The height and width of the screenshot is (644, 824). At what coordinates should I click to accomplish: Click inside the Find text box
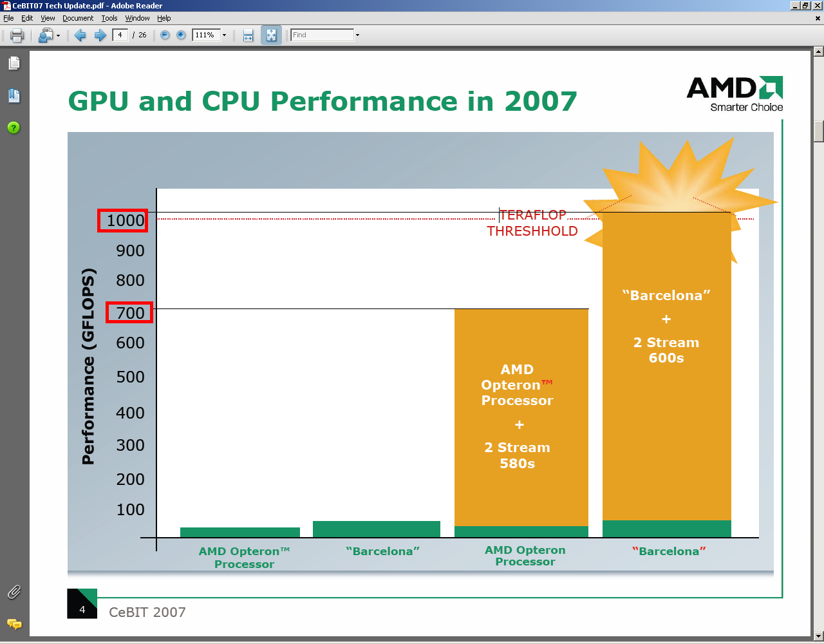[x=322, y=35]
